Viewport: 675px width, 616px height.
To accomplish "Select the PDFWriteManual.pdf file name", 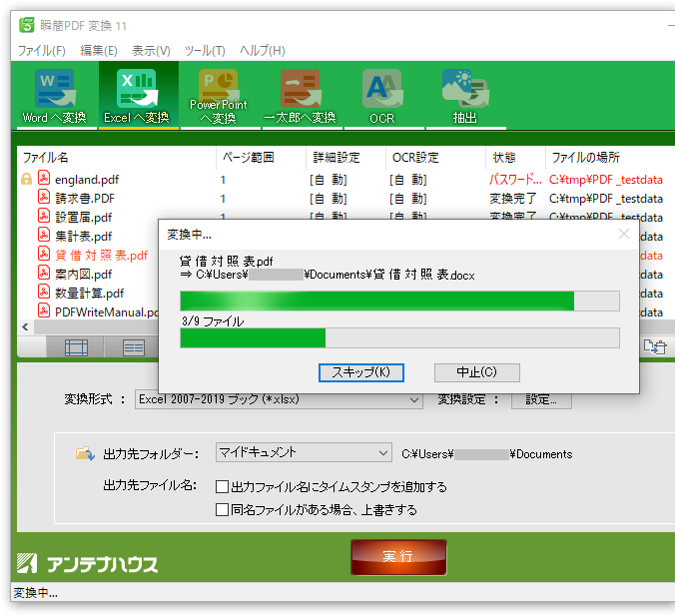I will pyautogui.click(x=106, y=312).
